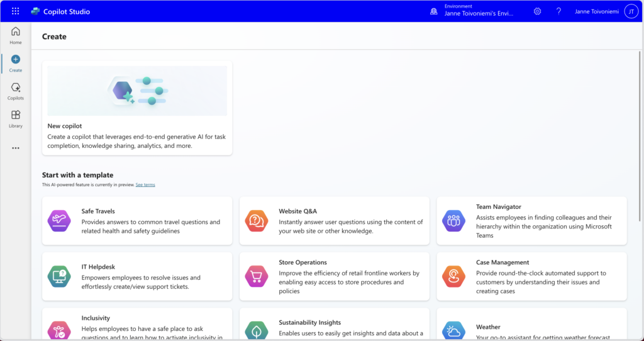This screenshot has height=341, width=644.
Task: Open Copilots in the sidebar
Action: [x=16, y=91]
